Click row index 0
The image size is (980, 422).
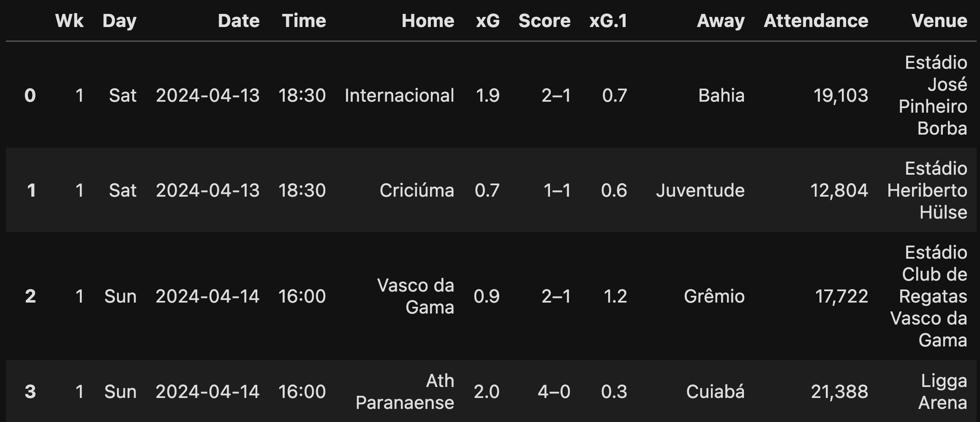[x=30, y=95]
